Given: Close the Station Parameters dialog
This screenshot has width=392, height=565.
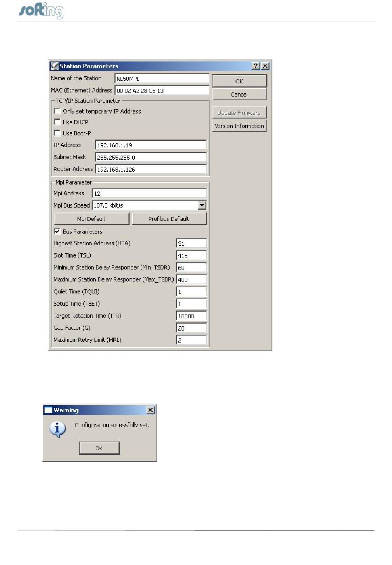Looking at the screenshot, I should click(x=265, y=66).
